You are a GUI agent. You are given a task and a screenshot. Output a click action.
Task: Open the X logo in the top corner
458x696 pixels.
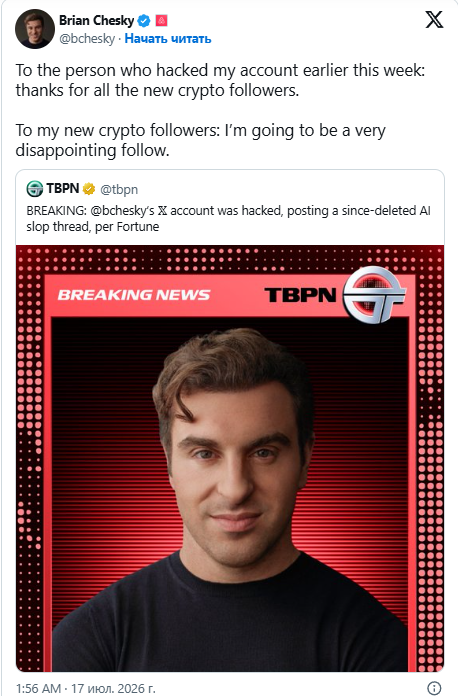[x=434, y=20]
